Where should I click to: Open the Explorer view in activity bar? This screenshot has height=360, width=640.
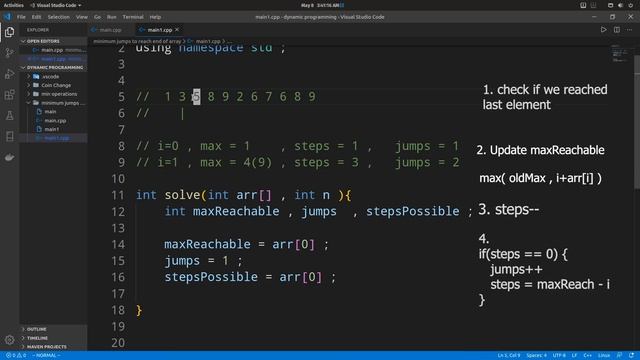[x=9, y=32]
